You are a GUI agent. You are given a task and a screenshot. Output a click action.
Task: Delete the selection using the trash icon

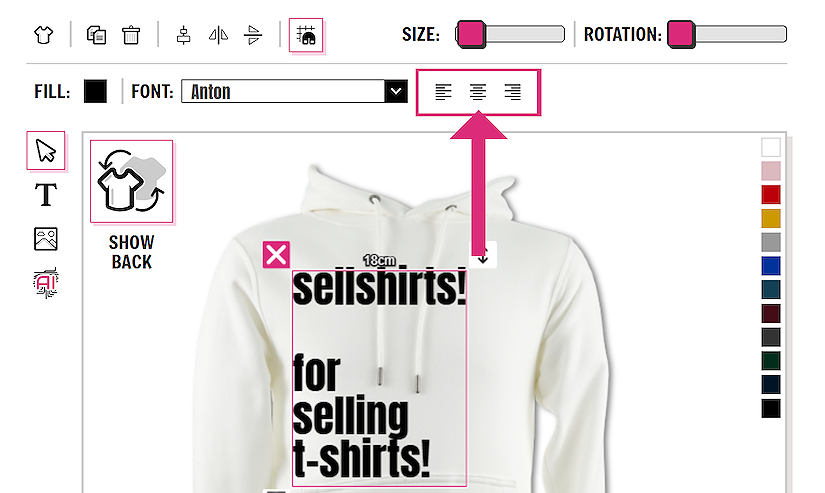tap(131, 35)
